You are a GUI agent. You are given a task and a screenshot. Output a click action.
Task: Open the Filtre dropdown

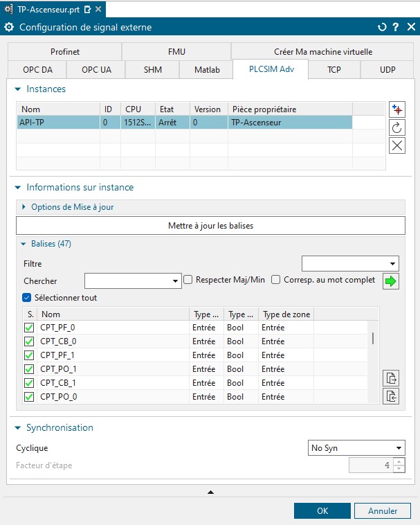coord(350,263)
